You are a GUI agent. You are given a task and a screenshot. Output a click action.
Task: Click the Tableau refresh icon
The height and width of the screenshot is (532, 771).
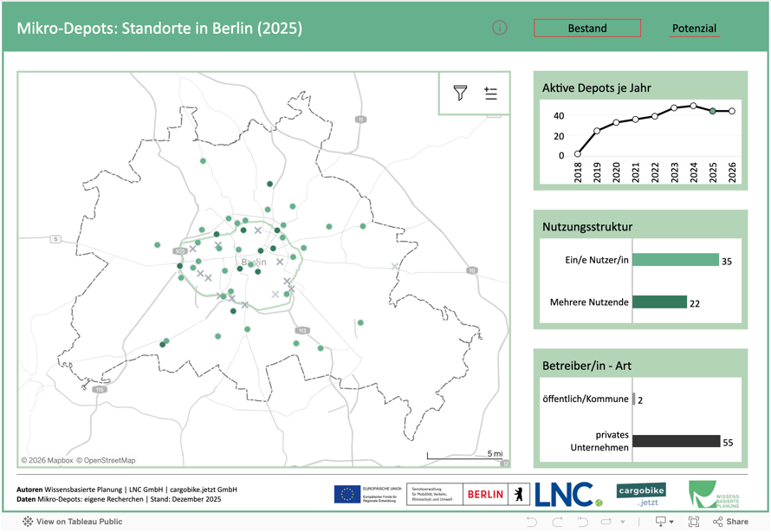coord(606,522)
